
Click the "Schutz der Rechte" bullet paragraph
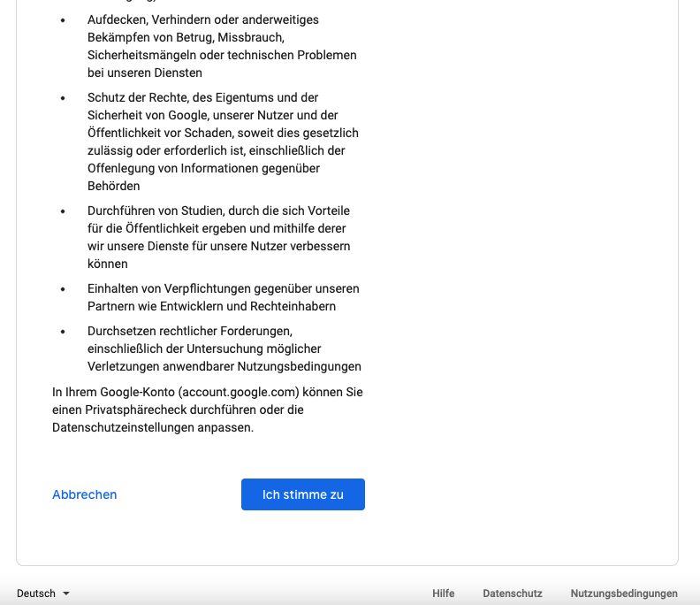tap(221, 142)
